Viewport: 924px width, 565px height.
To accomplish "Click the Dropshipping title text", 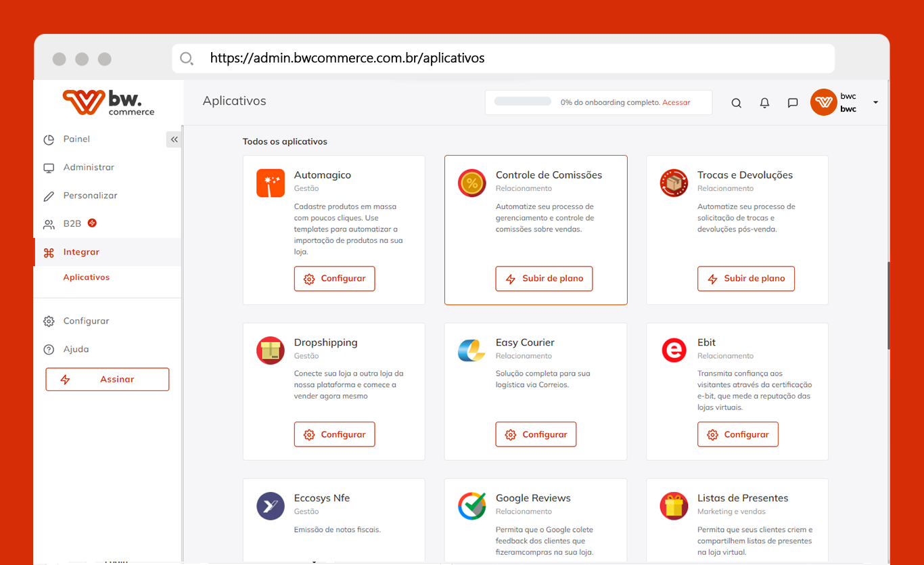I will [325, 342].
